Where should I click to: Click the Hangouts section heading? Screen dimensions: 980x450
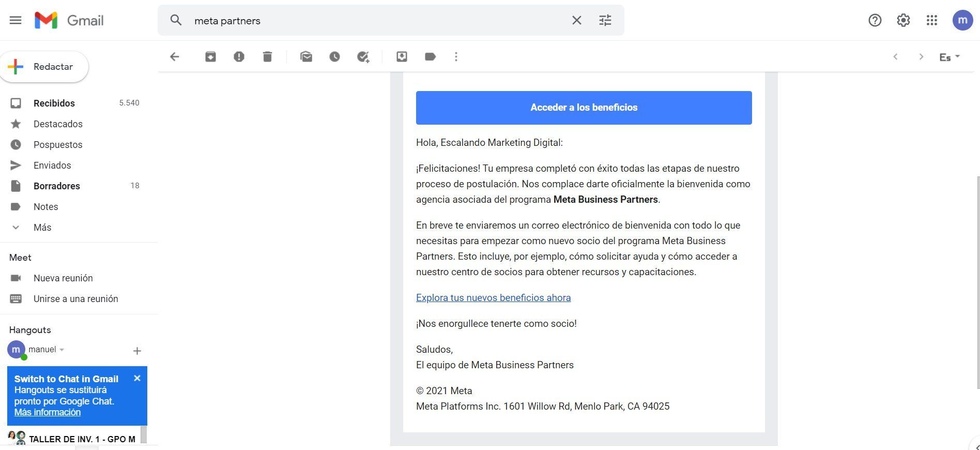30,330
